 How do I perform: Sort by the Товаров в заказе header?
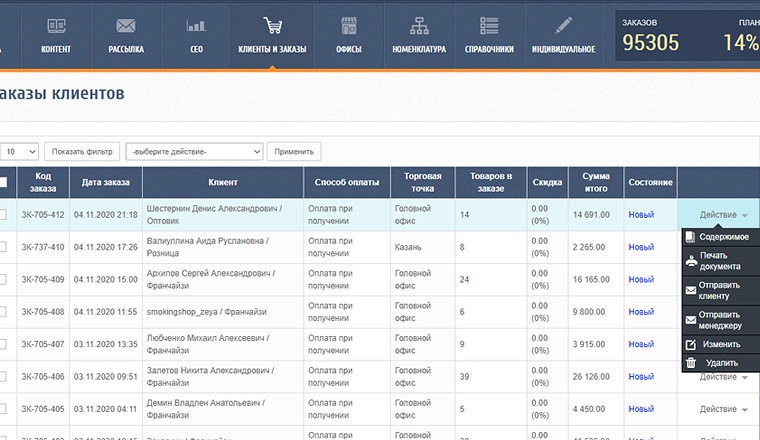tap(491, 182)
